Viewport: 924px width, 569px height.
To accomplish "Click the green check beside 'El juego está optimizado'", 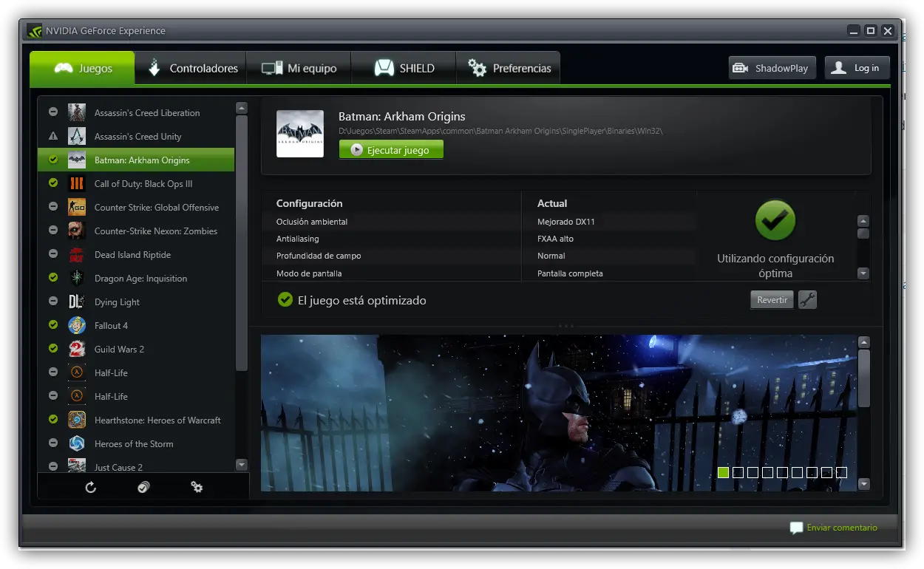I will point(285,300).
